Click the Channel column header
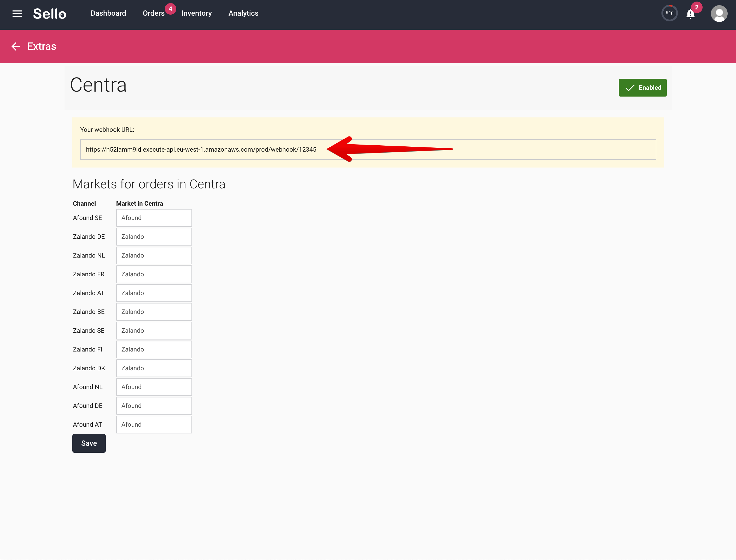Viewport: 736px width, 560px height. point(84,203)
